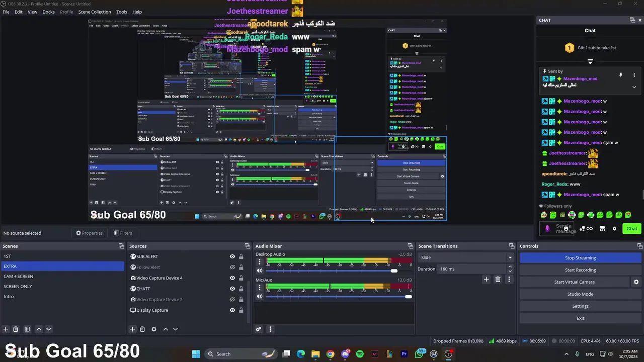The width and height of the screenshot is (644, 362).
Task: Show Follow Alert source eye icon
Action: coord(232,267)
